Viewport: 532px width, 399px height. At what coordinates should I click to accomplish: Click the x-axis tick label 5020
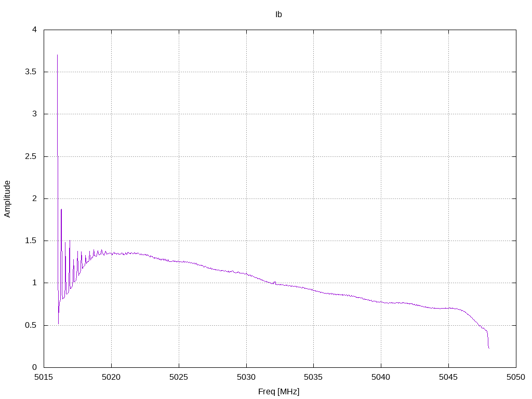(111, 377)
